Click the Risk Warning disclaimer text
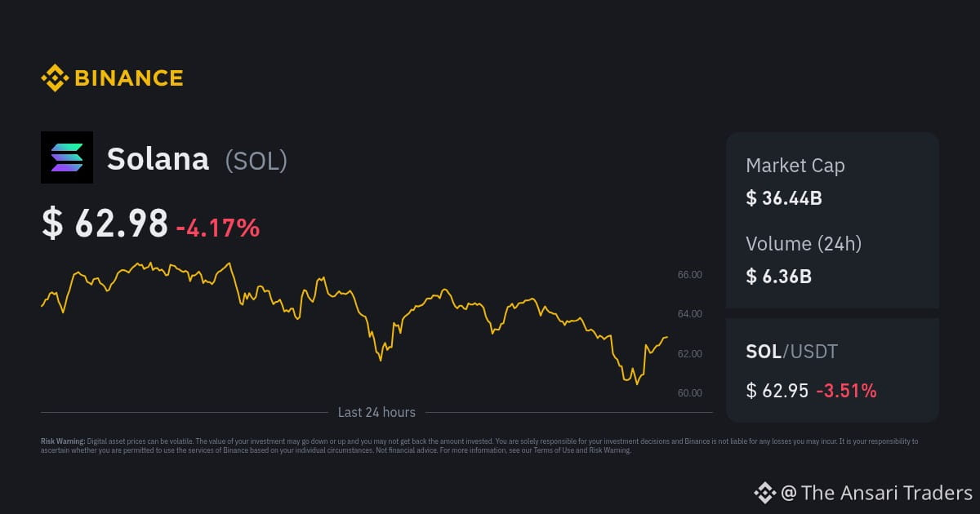Image resolution: width=980 pixels, height=514 pixels. [x=479, y=445]
